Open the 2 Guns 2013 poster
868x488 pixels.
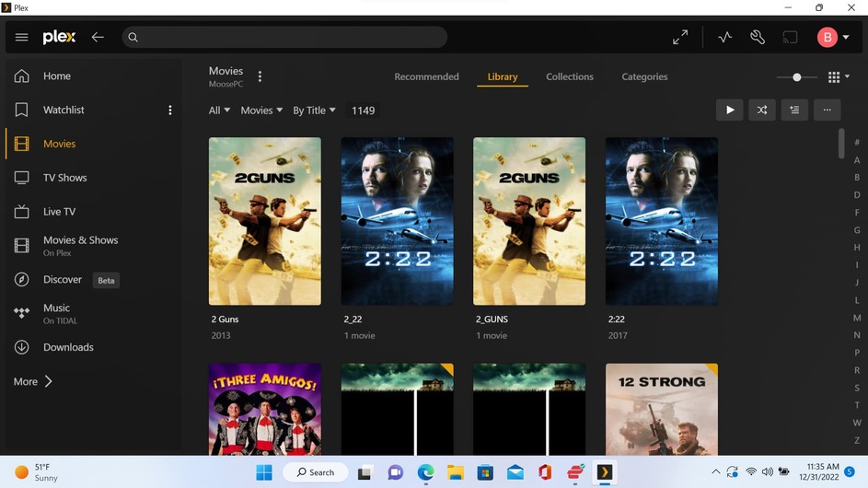[x=264, y=221]
